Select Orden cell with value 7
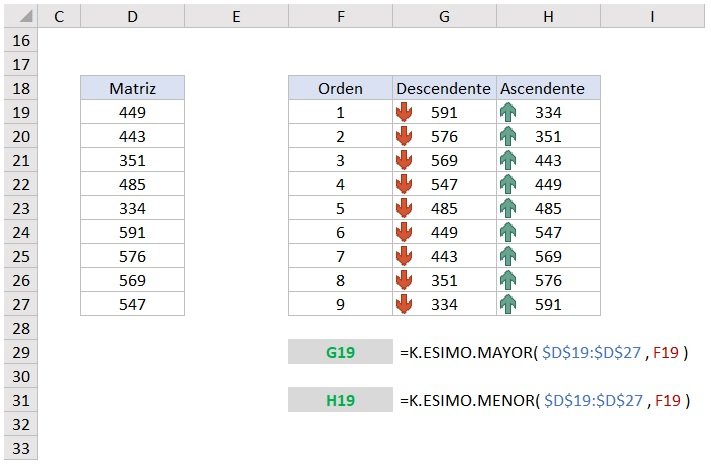The height and width of the screenshot is (466, 711). pyautogui.click(x=341, y=256)
